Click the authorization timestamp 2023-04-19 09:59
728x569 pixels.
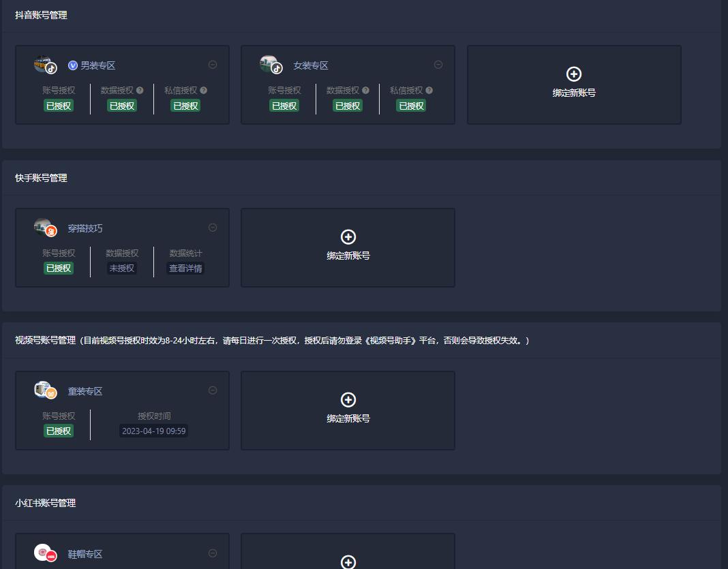coord(153,431)
